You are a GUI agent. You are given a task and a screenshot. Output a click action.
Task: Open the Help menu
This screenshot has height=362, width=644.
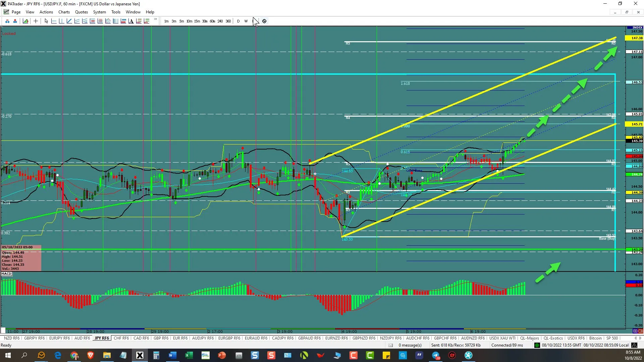150,12
